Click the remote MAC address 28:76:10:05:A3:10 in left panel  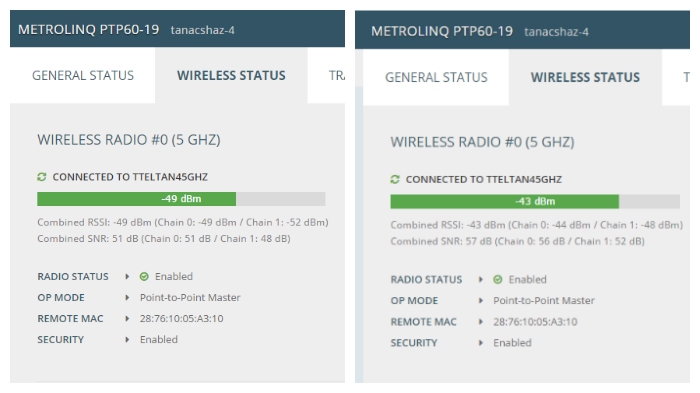[x=181, y=319]
